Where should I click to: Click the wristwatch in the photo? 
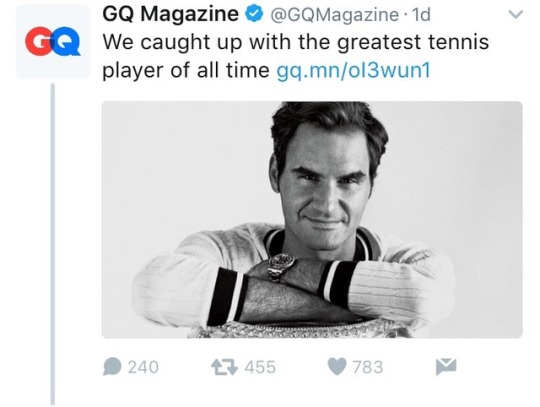click(x=281, y=266)
